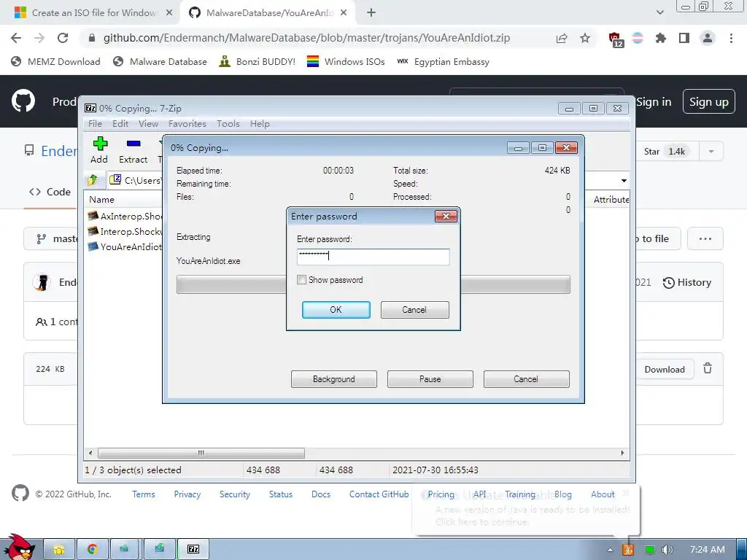
Task: Click the Java update tray icon
Action: 628,550
